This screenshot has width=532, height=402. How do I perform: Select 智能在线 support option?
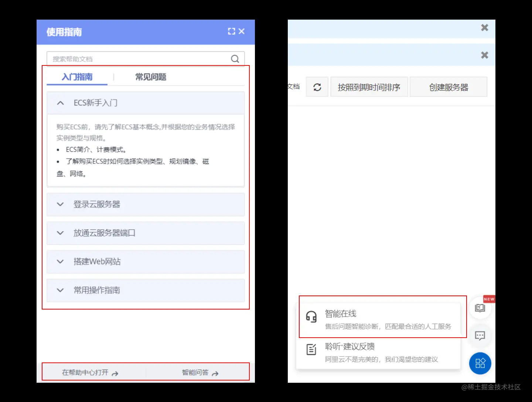tap(379, 320)
